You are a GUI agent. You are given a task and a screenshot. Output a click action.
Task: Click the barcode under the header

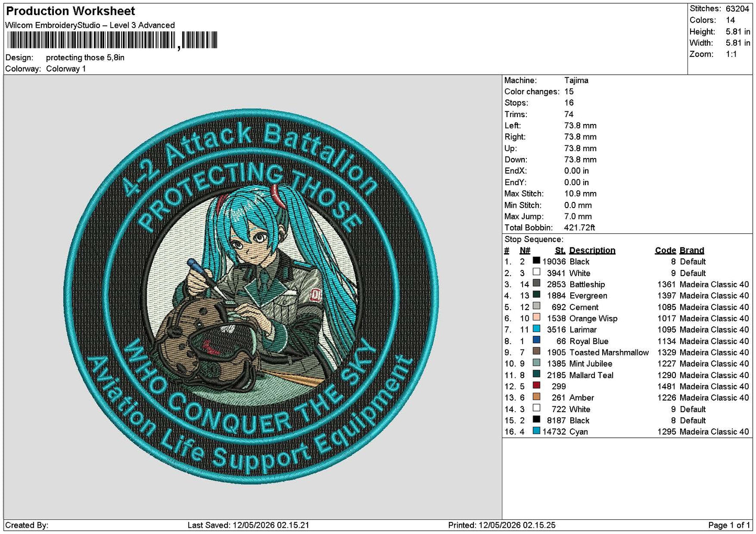pyautogui.click(x=111, y=40)
